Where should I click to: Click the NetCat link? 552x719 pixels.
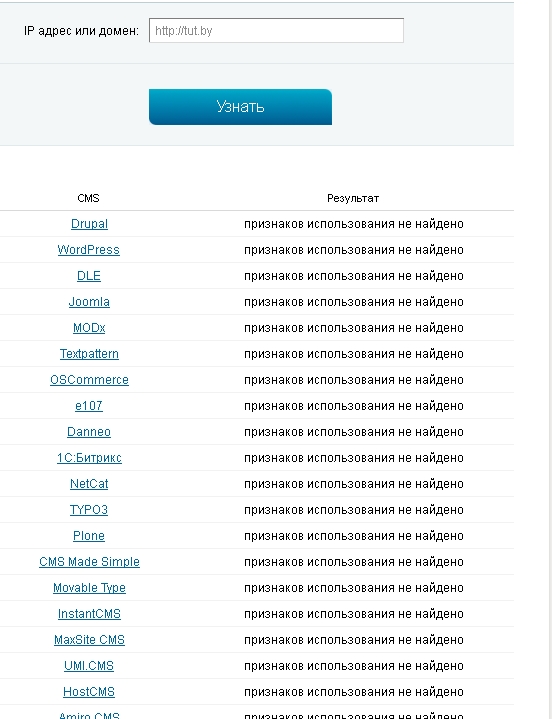(x=89, y=484)
